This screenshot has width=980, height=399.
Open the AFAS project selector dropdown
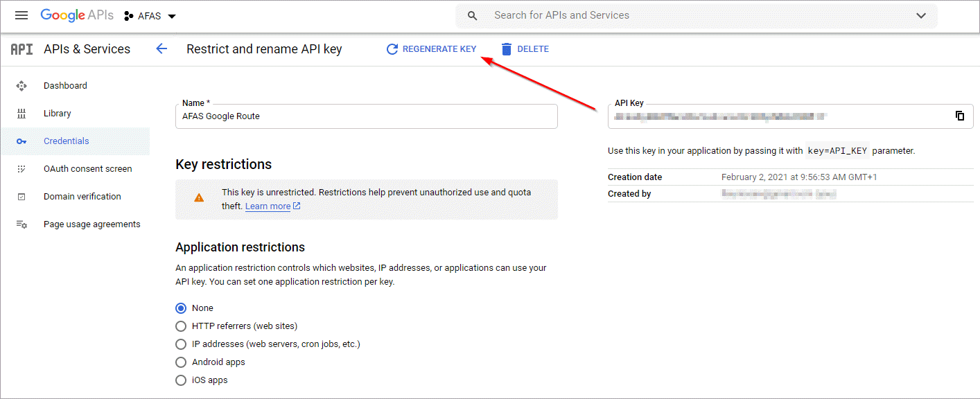150,16
